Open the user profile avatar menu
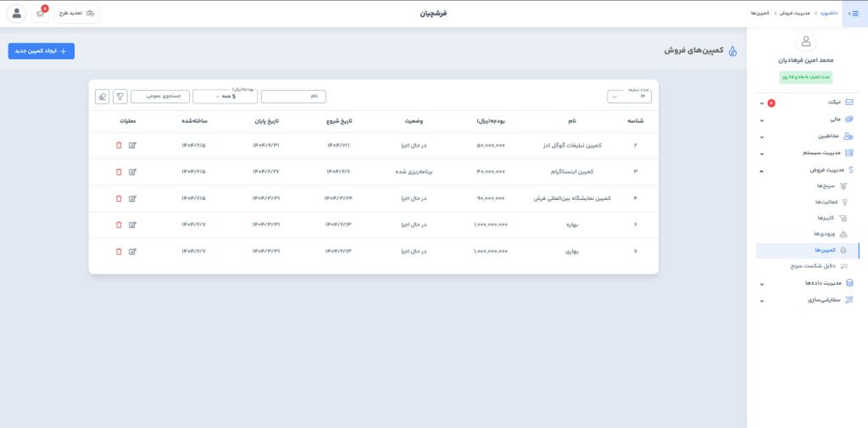Image resolution: width=868 pixels, height=428 pixels. (x=16, y=14)
